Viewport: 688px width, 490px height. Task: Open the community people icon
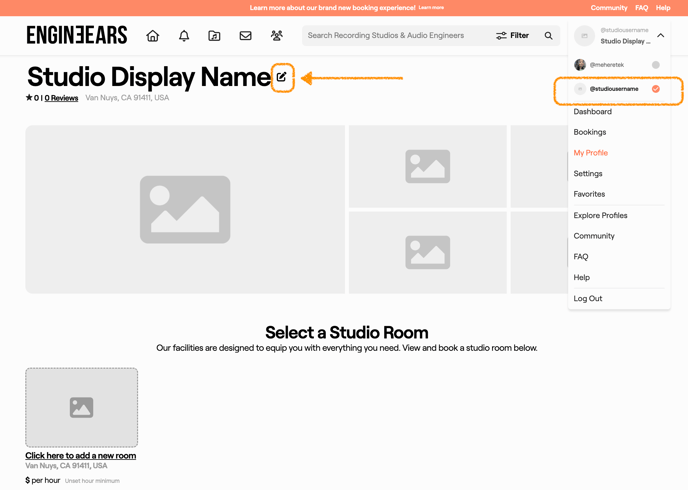pos(277,36)
